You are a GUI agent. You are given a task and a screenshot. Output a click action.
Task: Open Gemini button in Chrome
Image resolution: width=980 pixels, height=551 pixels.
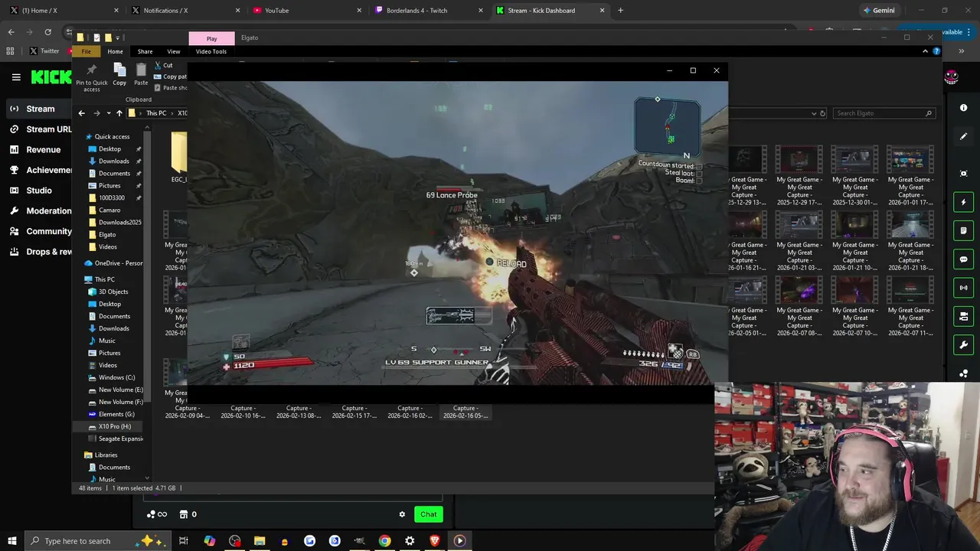879,11
